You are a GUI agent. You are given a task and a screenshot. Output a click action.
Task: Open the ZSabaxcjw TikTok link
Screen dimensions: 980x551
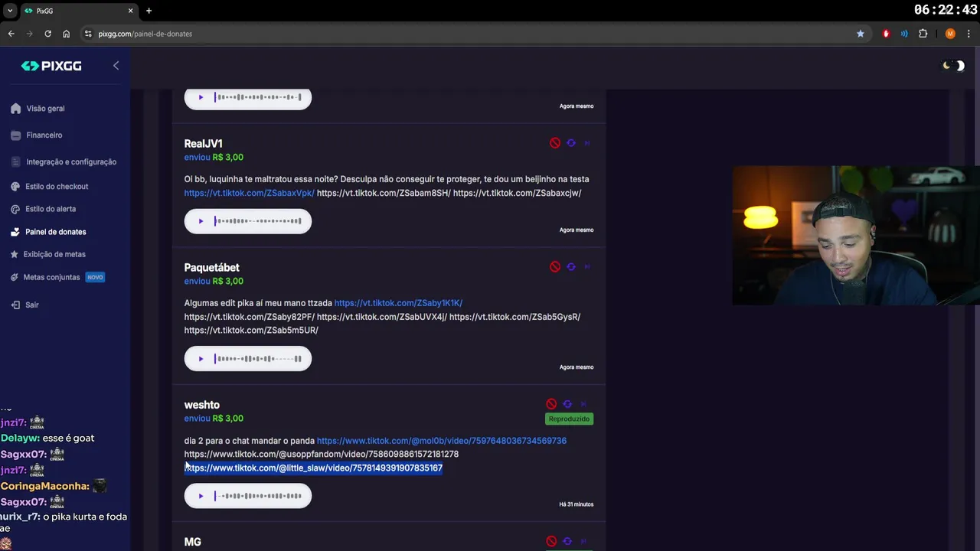pos(517,193)
